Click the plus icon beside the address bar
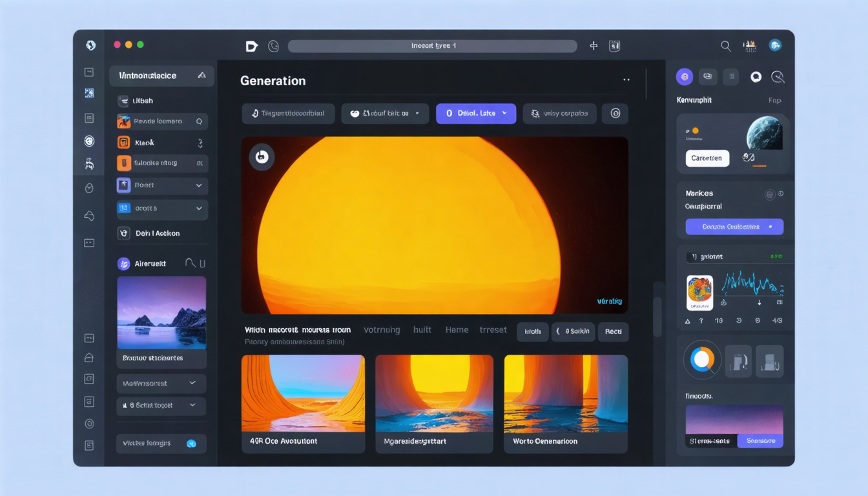868x496 pixels. pyautogui.click(x=593, y=45)
